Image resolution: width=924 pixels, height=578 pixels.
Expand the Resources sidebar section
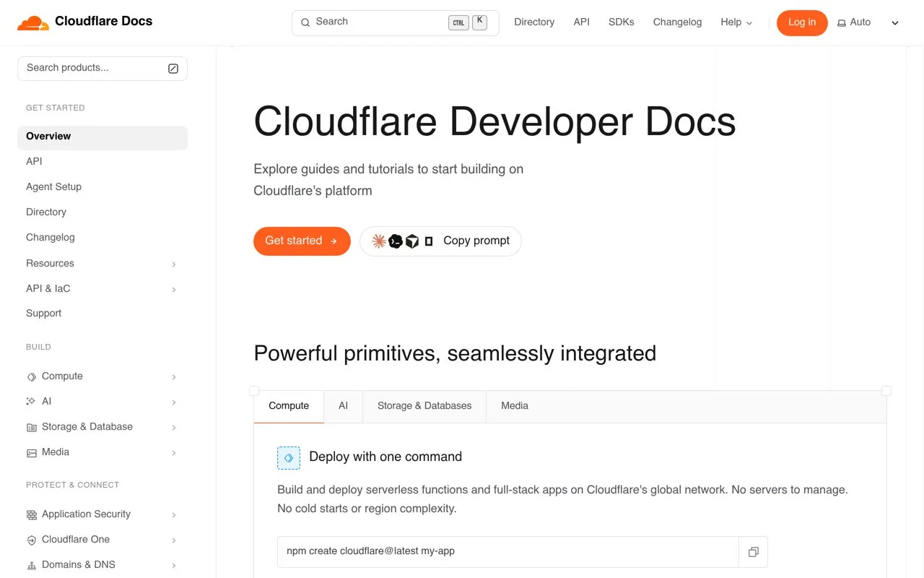click(x=174, y=264)
